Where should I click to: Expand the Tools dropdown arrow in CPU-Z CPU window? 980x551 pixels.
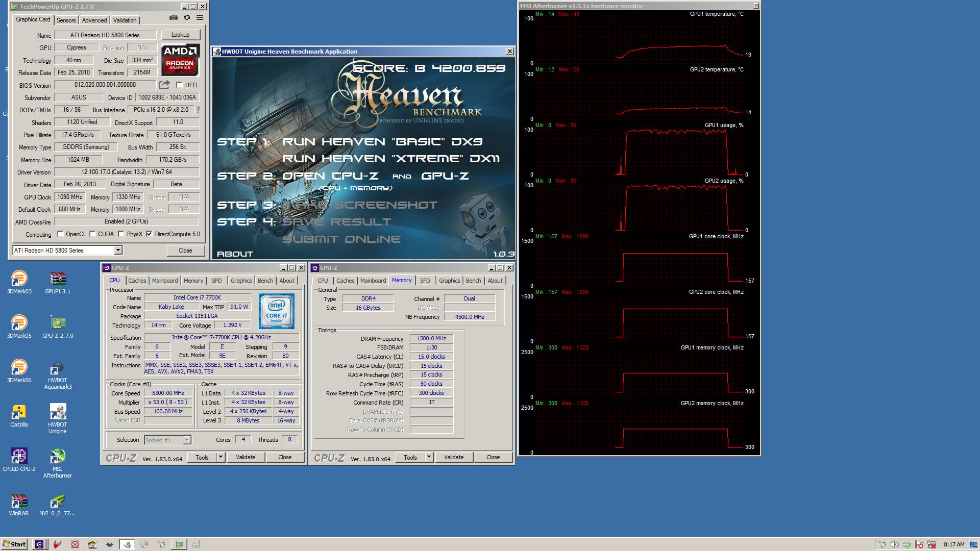click(220, 457)
